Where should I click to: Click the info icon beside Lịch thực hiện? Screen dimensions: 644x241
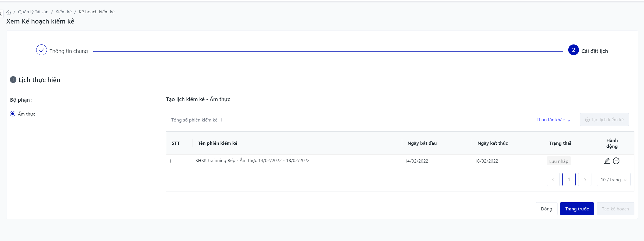pos(13,80)
